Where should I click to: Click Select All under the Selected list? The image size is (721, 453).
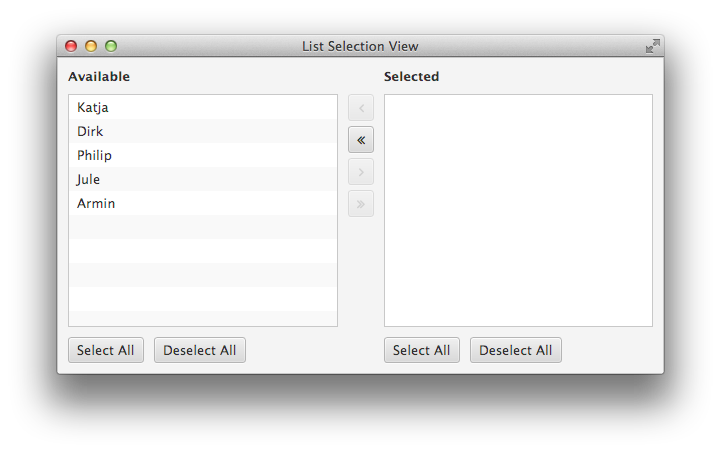[x=422, y=350]
